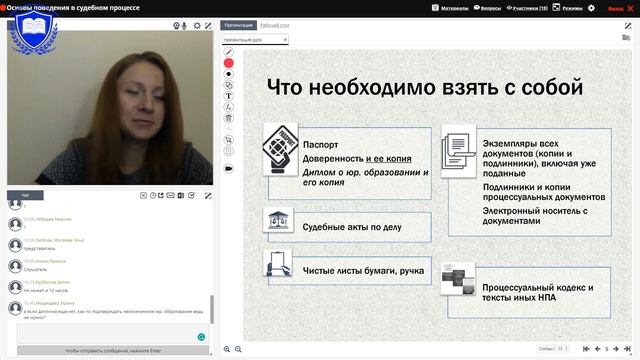Viewport: 640px width, 360px height.
Task: Click the pointer tool below trash icon
Action: point(229,140)
